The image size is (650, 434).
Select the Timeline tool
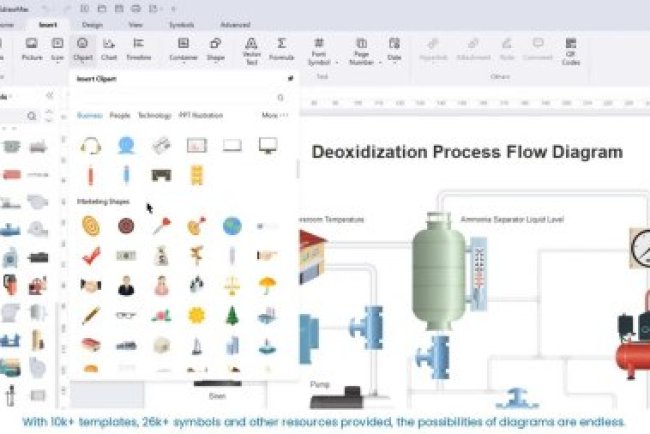point(138,48)
